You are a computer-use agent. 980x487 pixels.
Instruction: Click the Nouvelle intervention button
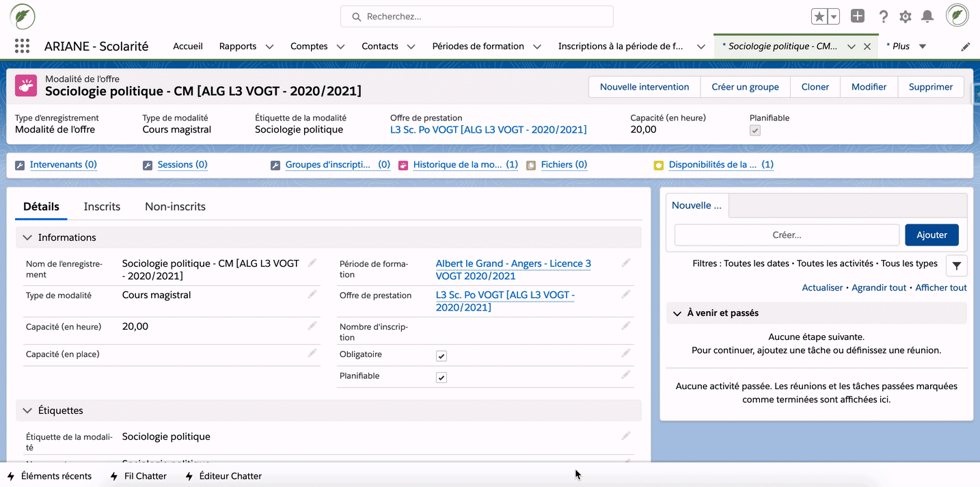(x=644, y=87)
